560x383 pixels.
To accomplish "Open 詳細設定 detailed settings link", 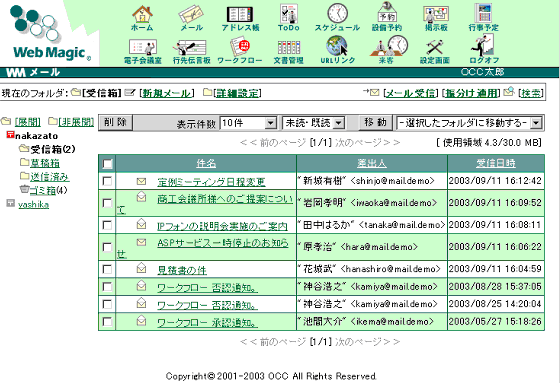I will pyautogui.click(x=237, y=93).
